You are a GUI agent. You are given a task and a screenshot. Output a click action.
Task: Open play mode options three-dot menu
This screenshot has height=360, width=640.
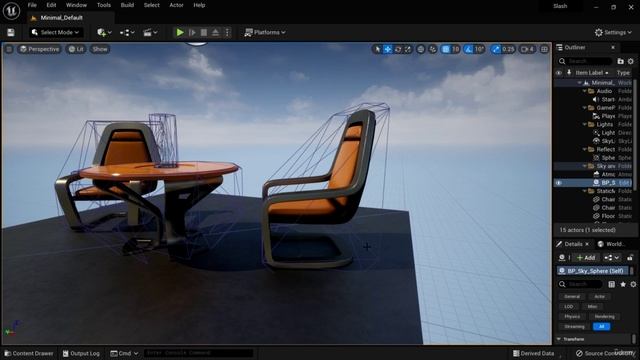(227, 32)
